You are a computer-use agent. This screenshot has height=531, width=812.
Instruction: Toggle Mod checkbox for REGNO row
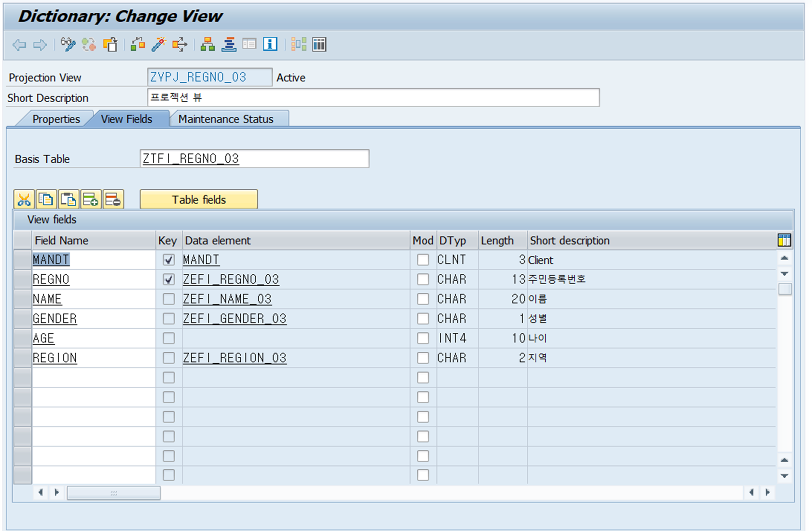423,279
